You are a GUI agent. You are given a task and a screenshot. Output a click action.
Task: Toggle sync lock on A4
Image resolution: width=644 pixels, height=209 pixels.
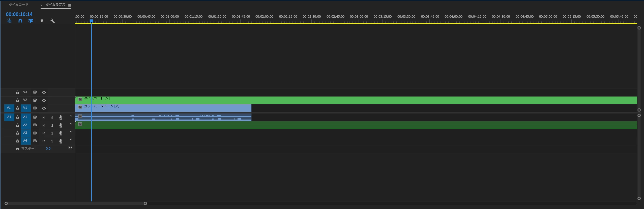tap(35, 141)
